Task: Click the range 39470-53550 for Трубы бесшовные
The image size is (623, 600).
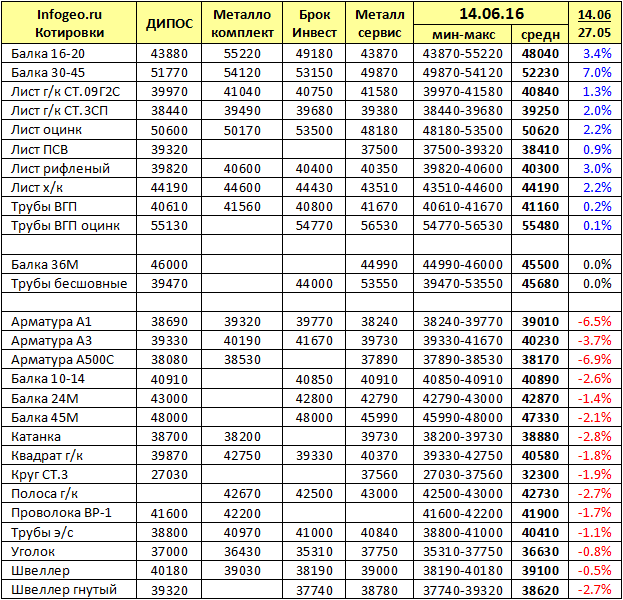Action: (x=462, y=284)
